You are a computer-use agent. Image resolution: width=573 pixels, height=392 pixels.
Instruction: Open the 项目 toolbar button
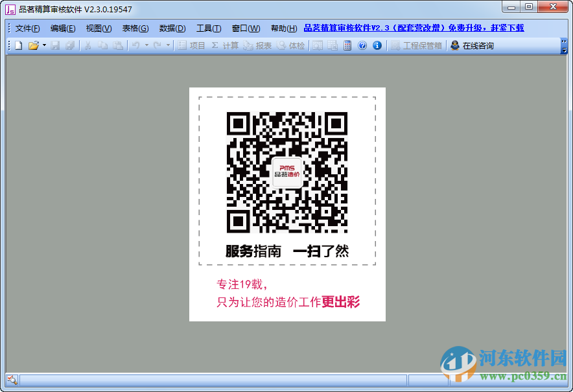[191, 45]
